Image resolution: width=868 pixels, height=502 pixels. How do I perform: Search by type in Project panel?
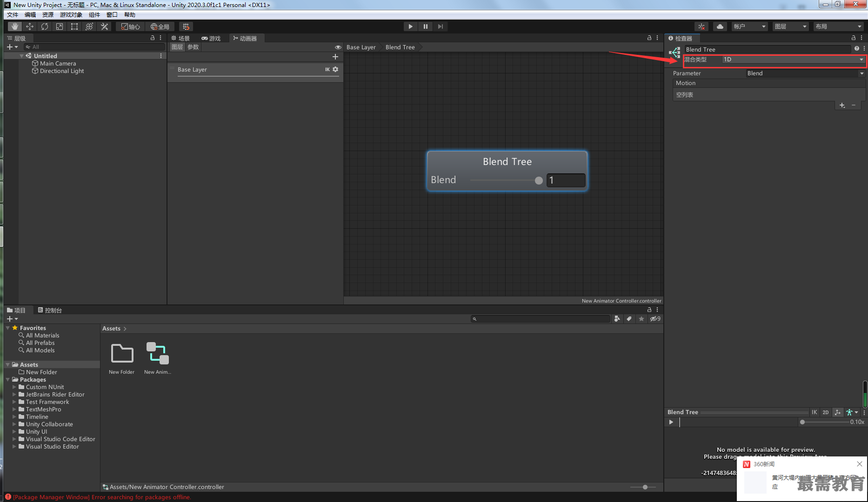click(617, 319)
